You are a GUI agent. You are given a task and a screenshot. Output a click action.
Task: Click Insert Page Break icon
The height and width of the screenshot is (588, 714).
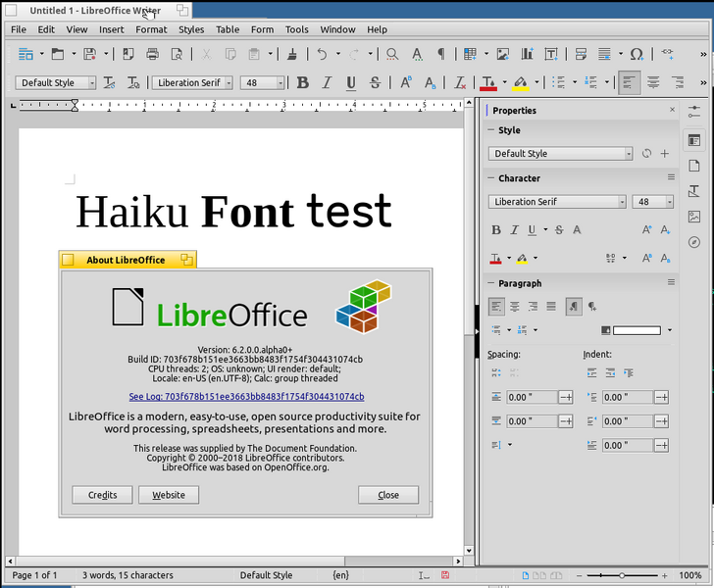581,54
